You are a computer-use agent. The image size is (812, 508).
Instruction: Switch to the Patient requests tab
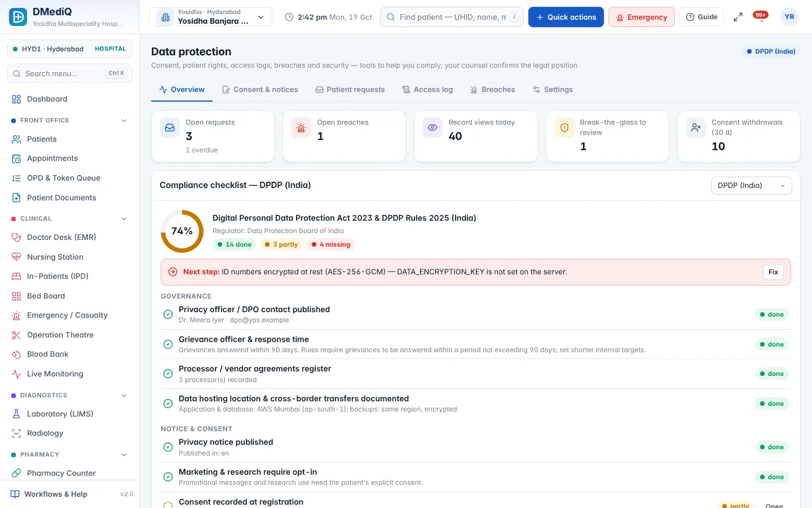click(x=350, y=90)
